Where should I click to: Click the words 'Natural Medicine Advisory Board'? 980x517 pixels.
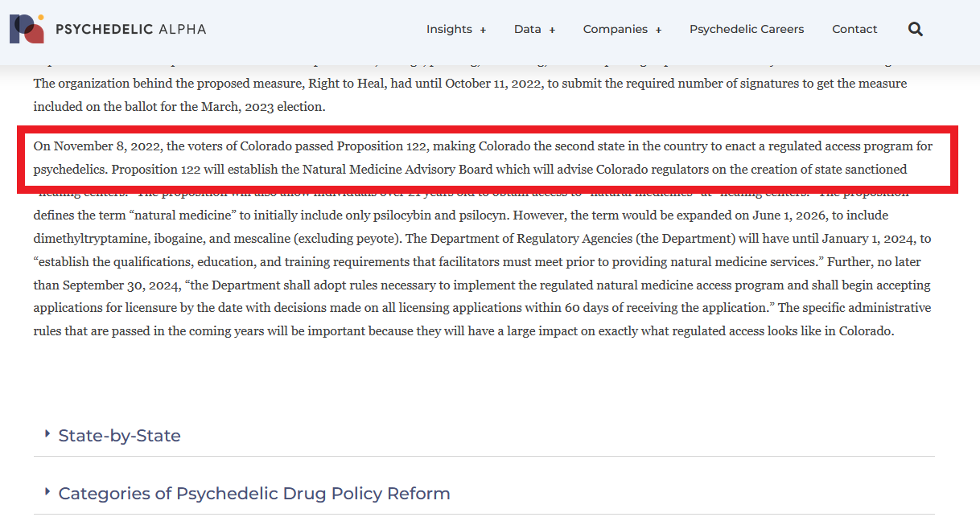pyautogui.click(x=397, y=170)
